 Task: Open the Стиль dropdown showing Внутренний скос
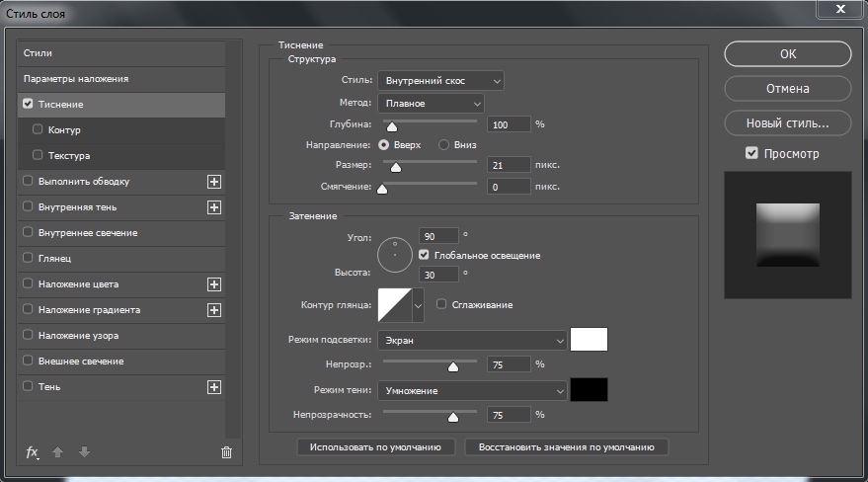pyautogui.click(x=440, y=81)
